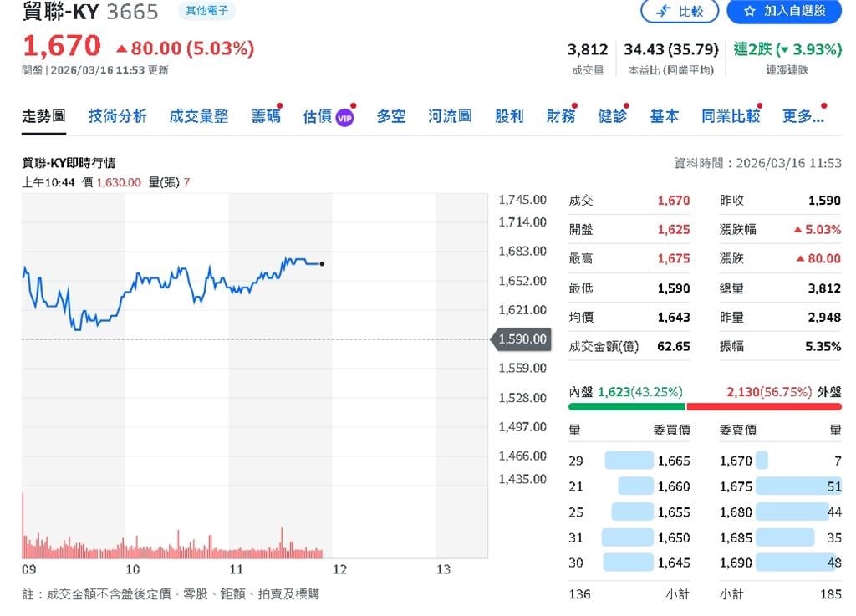The height and width of the screenshot is (616, 856).
Task: Click the star icon in 加入自選股
Action: coord(748,12)
